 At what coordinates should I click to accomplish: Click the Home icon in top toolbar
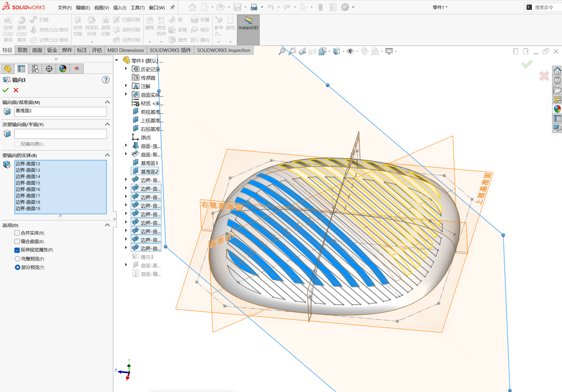coord(193,7)
